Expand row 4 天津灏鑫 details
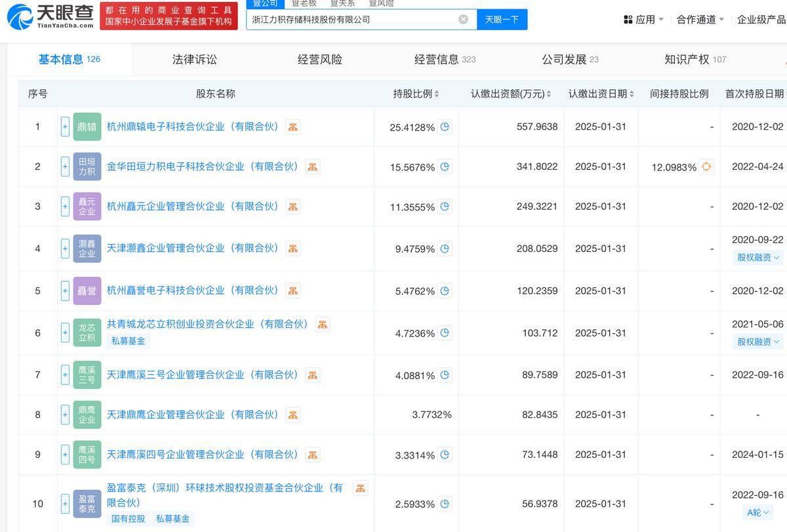 (x=65, y=249)
